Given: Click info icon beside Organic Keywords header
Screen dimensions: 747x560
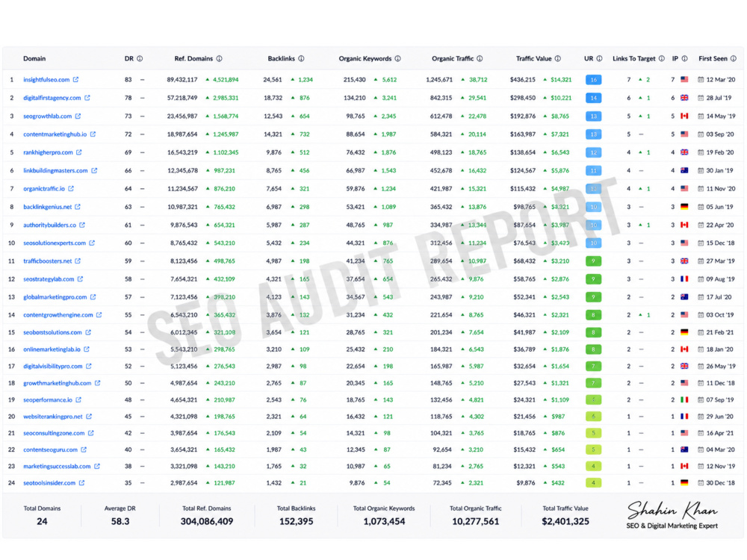Looking at the screenshot, I should point(398,58).
